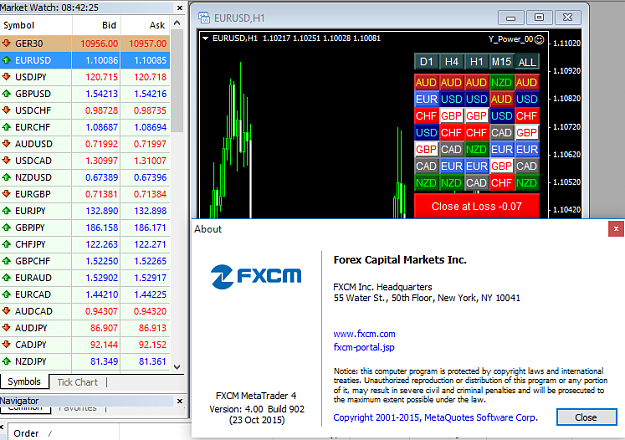Click the EUR cell in the D1 column
Viewport: 625px width, 440px height.
point(426,99)
